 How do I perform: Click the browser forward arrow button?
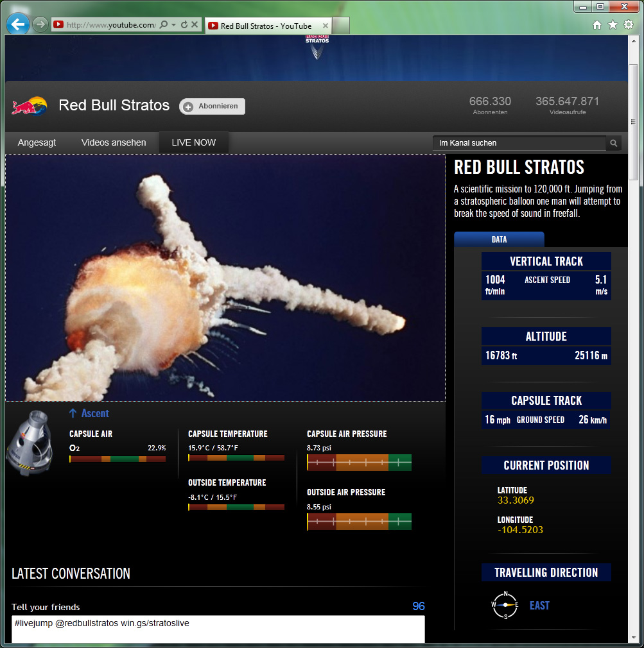(x=40, y=25)
